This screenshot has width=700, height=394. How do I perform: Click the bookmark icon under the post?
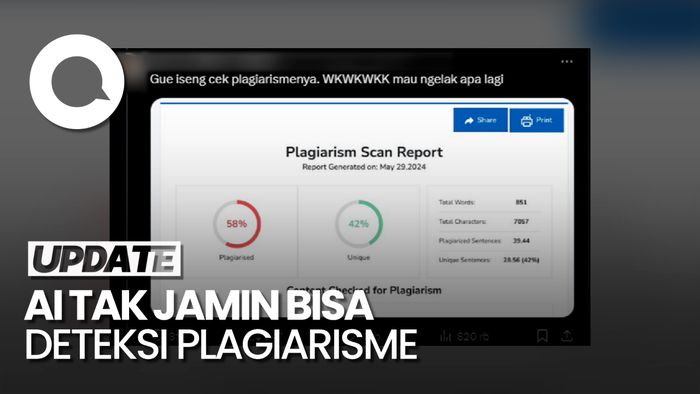click(542, 336)
